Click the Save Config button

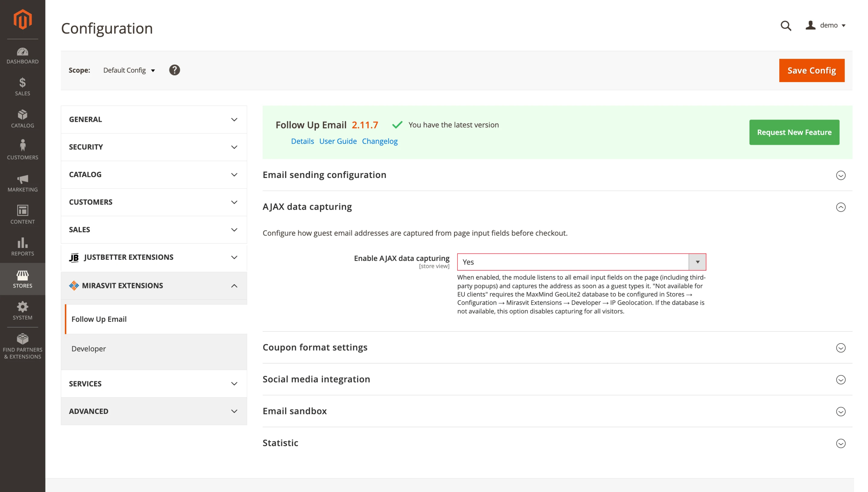click(x=812, y=70)
